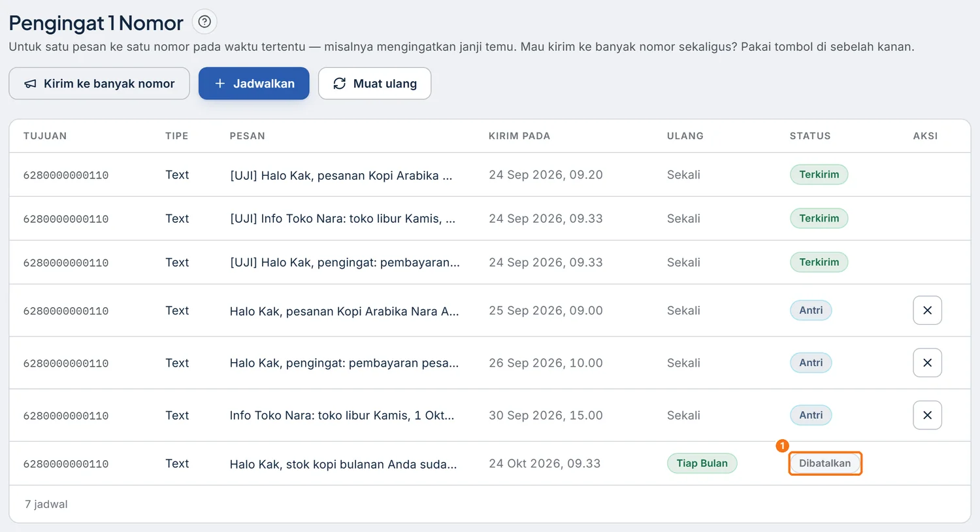
Task: Click date '24 Sep 2026, 09.20'
Action: (546, 175)
